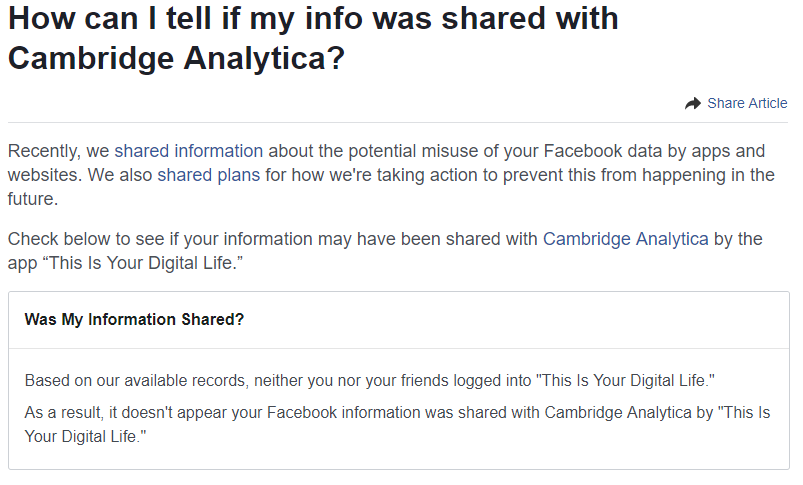
Task: Click the word 'Recently' in first paragraph
Action: coord(44,151)
